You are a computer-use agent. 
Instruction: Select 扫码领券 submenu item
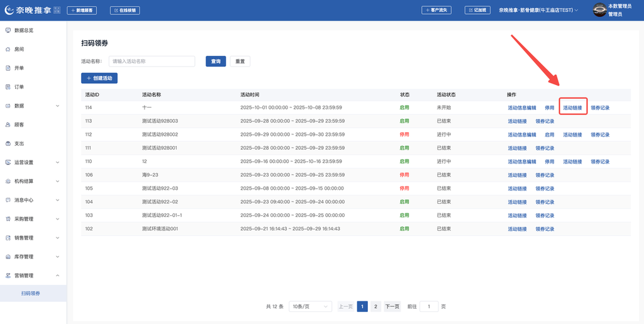(31, 293)
